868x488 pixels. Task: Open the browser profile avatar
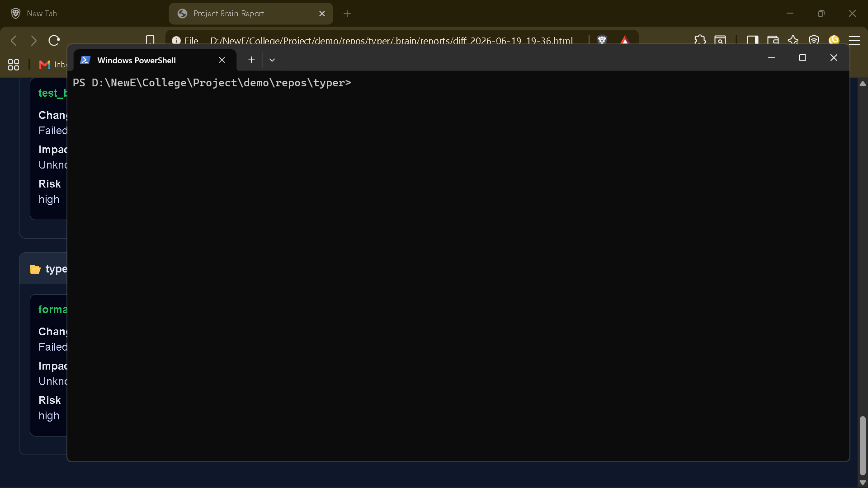834,40
